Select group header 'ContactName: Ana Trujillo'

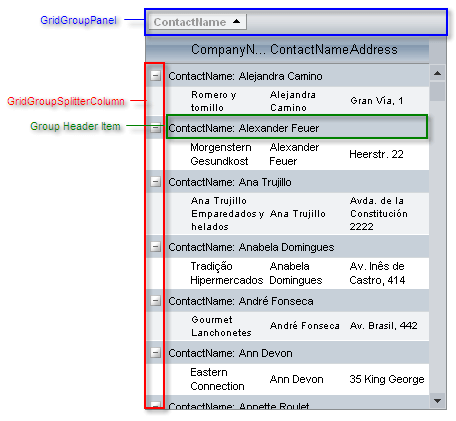tap(297, 182)
